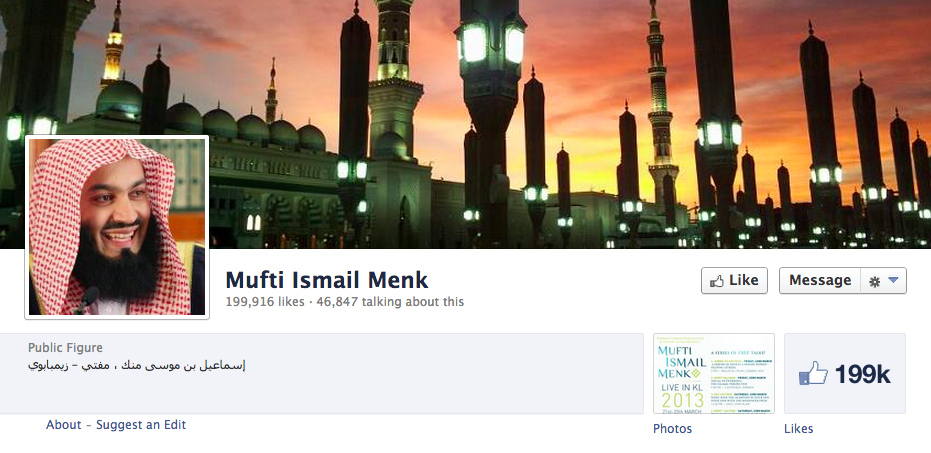The width and height of the screenshot is (931, 453).
Task: Open the Photos section label
Action: 672,429
